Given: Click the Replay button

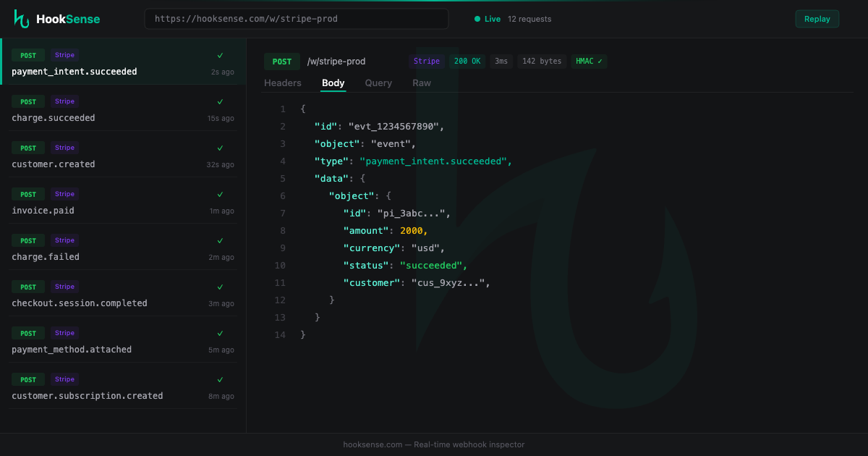Looking at the screenshot, I should tap(817, 18).
